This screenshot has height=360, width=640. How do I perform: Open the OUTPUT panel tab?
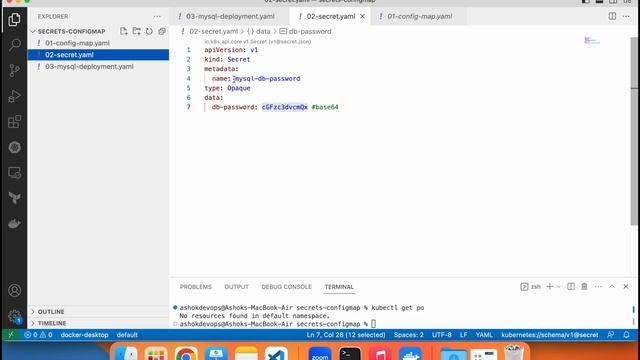pyautogui.click(x=236, y=287)
